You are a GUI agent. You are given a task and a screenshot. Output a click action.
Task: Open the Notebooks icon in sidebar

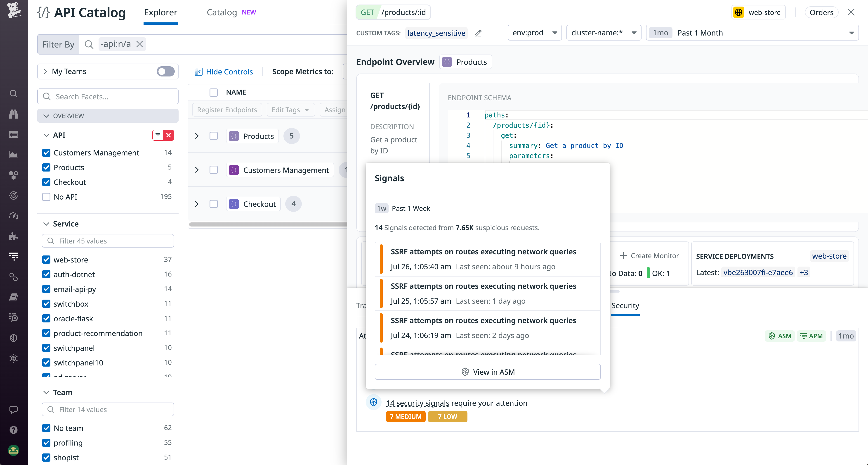14,297
